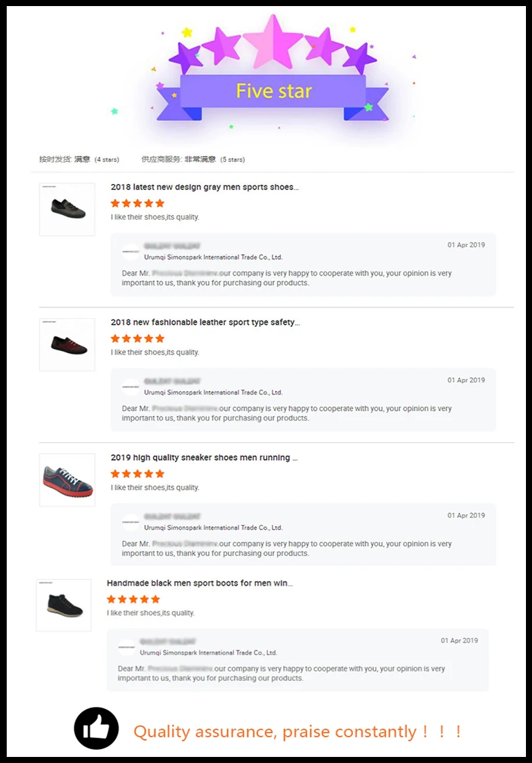This screenshot has height=763, width=532.
Task: Click supplier avatar in black boots review reply
Action: pyautogui.click(x=127, y=647)
